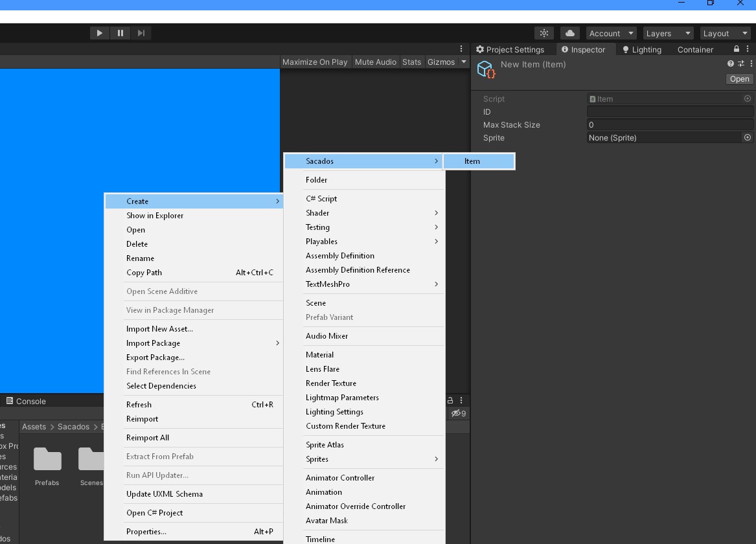Image resolution: width=756 pixels, height=544 pixels.
Task: Click the Script field object picker
Action: 748,98
